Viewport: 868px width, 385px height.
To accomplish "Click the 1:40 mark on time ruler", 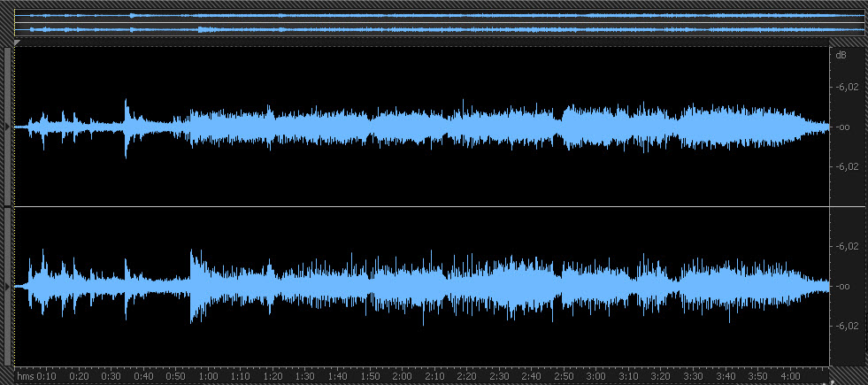I will pyautogui.click(x=338, y=376).
